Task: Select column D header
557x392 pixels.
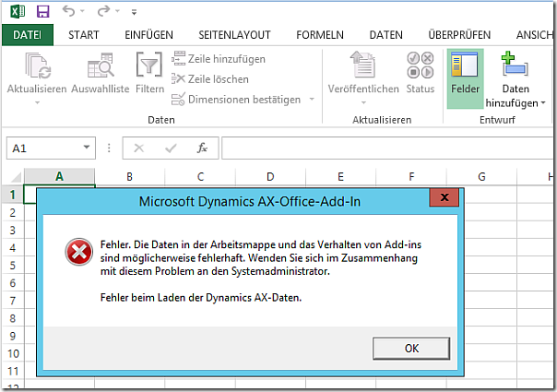Action: pyautogui.click(x=270, y=176)
